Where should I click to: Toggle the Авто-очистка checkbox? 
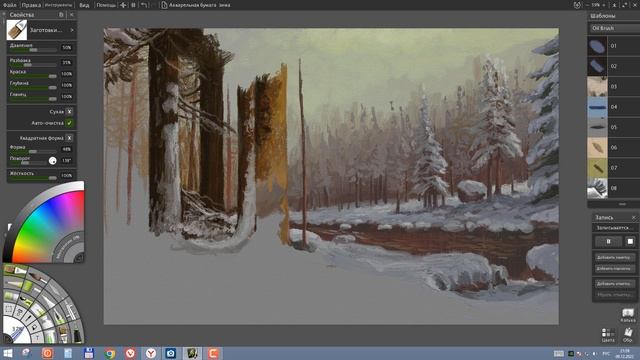(x=69, y=123)
